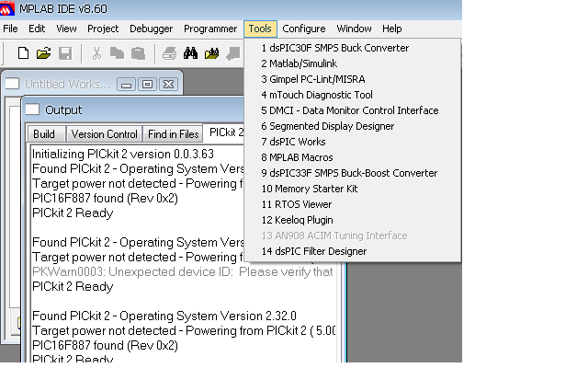Viewport: 588px width, 368px height.
Task: Launch dsPIC Filter Designer
Action: [352, 251]
